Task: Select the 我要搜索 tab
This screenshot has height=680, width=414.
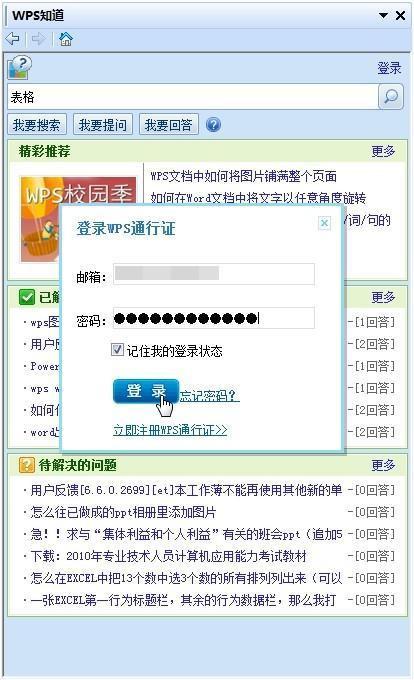Action: (37, 125)
